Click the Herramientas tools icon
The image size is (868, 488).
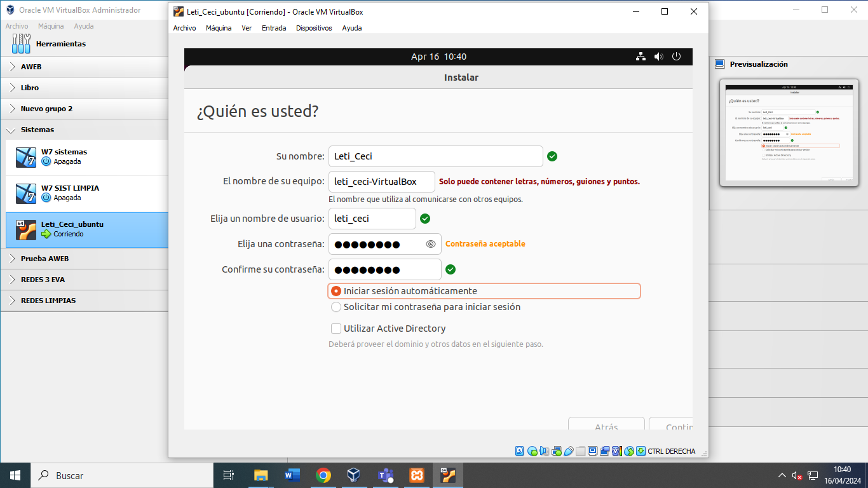coord(21,44)
